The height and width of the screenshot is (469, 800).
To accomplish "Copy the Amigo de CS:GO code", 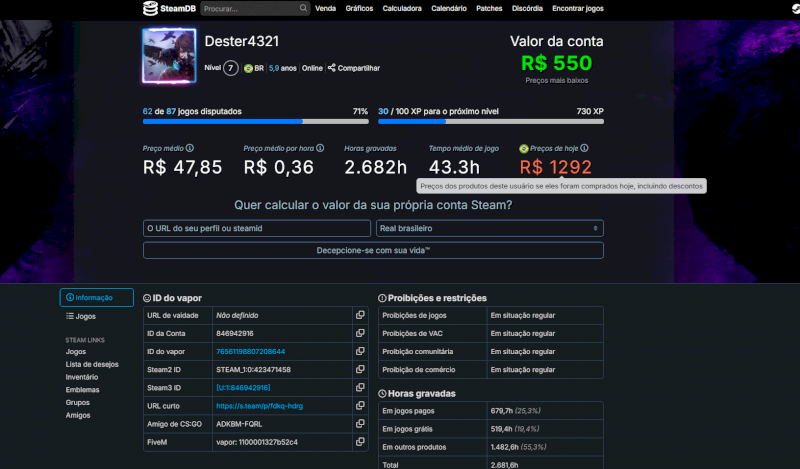I will pos(360,424).
